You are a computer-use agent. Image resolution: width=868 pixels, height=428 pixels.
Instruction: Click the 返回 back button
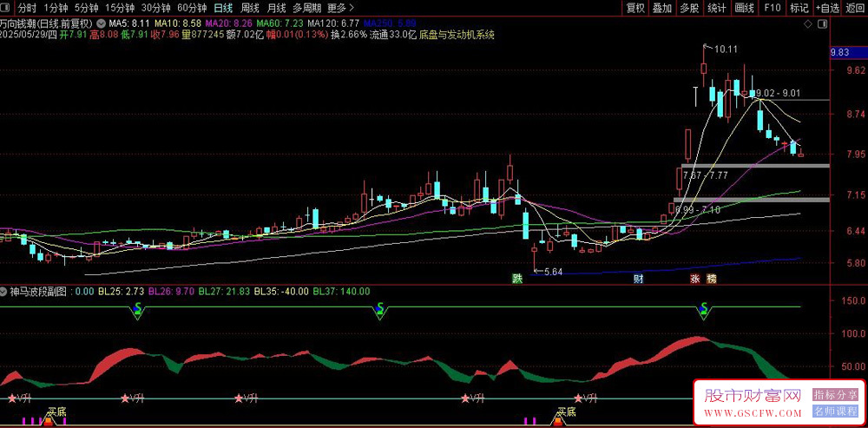pyautogui.click(x=855, y=8)
